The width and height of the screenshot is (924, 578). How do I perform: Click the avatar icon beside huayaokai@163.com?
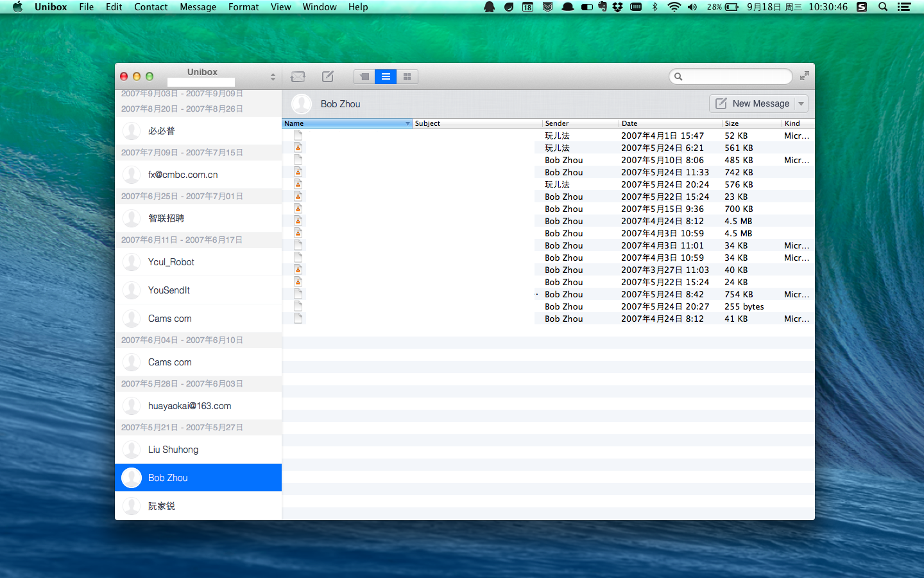(132, 406)
